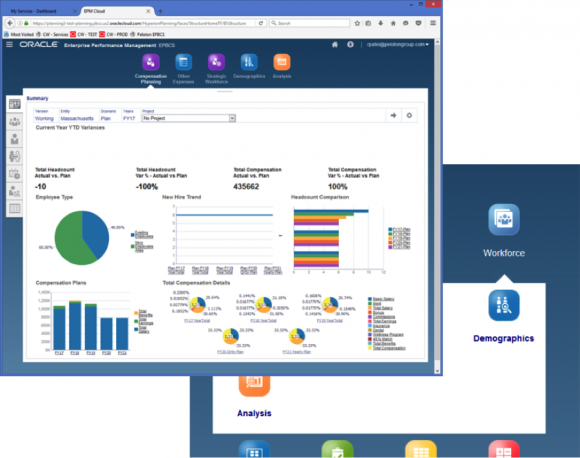This screenshot has width=580, height=458.
Task: Click the browser Search input field
Action: 310,23
